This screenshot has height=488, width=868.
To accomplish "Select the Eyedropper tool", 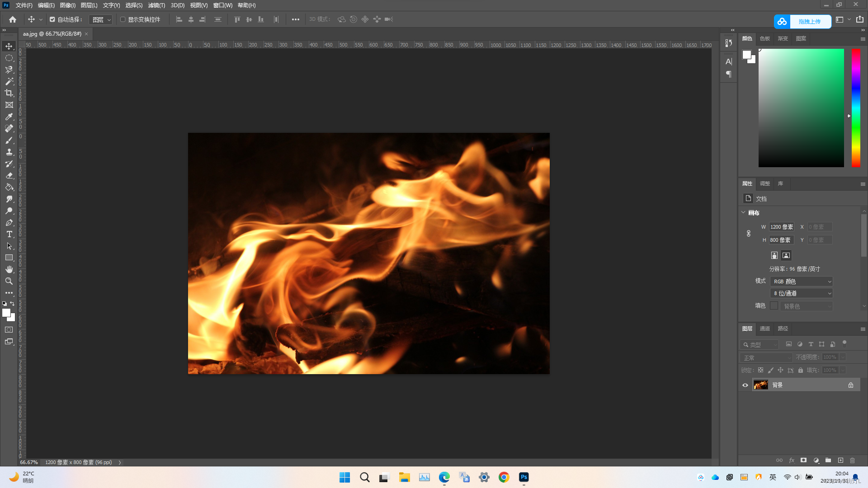I will tap(9, 117).
